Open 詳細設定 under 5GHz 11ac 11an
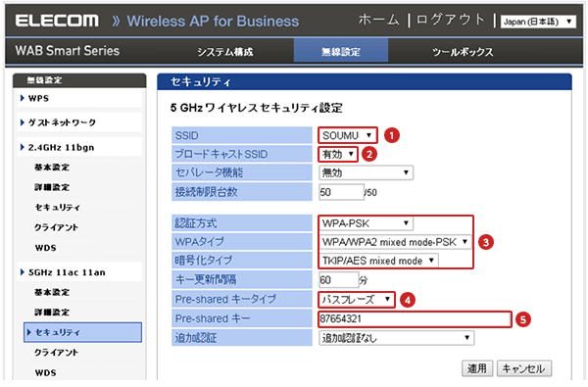The image size is (588, 387). [x=52, y=312]
